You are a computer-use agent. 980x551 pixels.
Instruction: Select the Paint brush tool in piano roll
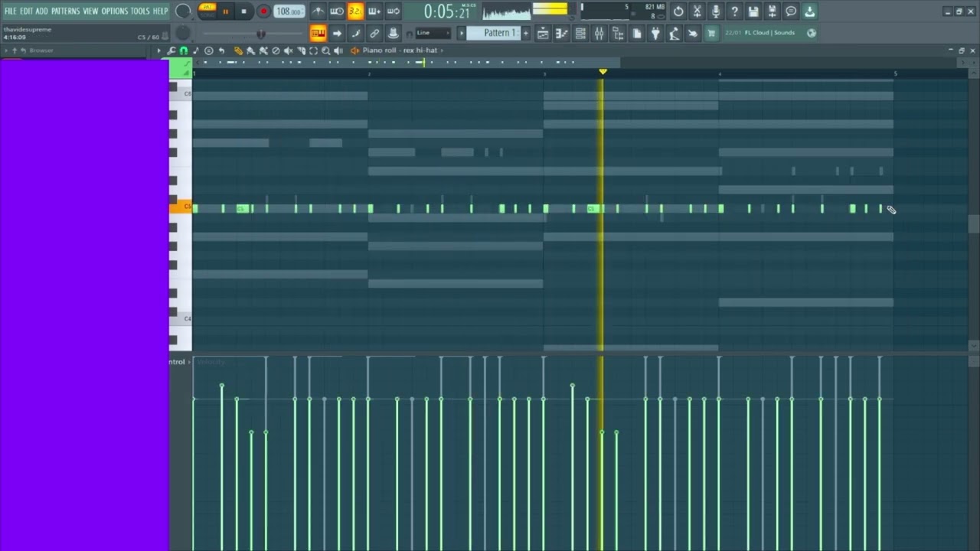pyautogui.click(x=251, y=51)
